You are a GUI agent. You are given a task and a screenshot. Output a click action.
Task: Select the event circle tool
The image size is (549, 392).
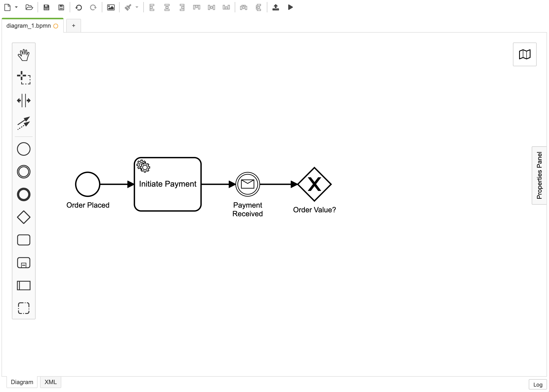(x=24, y=149)
